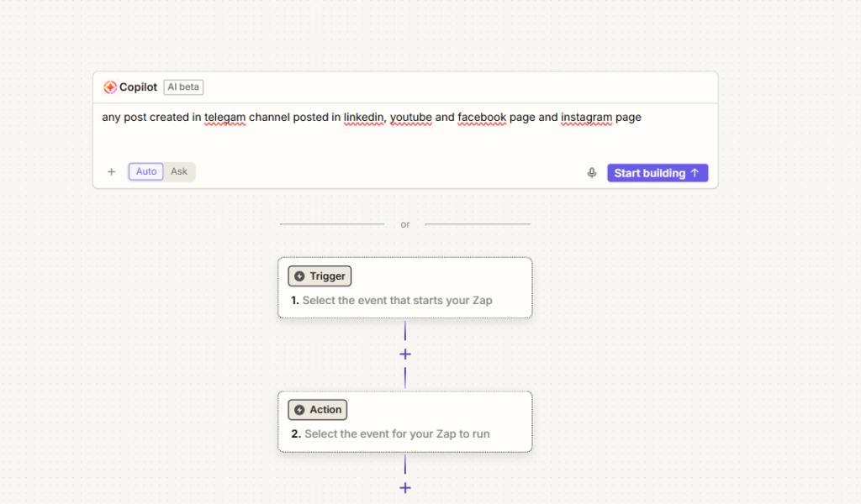This screenshot has width=861, height=504.
Task: Click the Copilot logo icon
Action: (110, 87)
